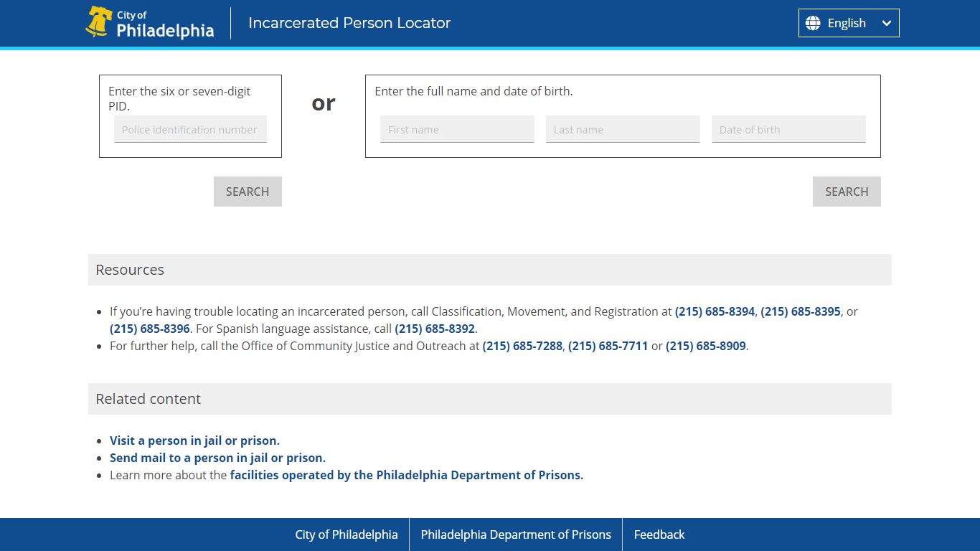Screen dimensions: 980x551
Task: Open facilities operated by Department of Prisons link
Action: tap(407, 475)
